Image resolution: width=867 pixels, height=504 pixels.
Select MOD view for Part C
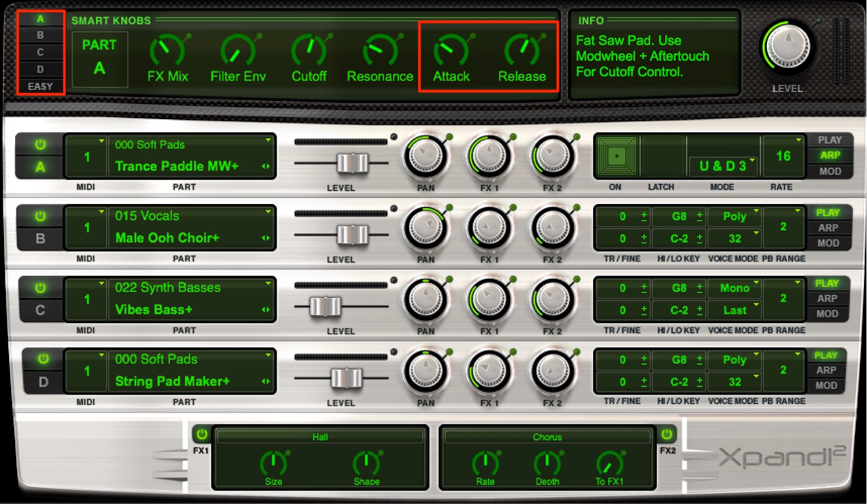click(827, 314)
